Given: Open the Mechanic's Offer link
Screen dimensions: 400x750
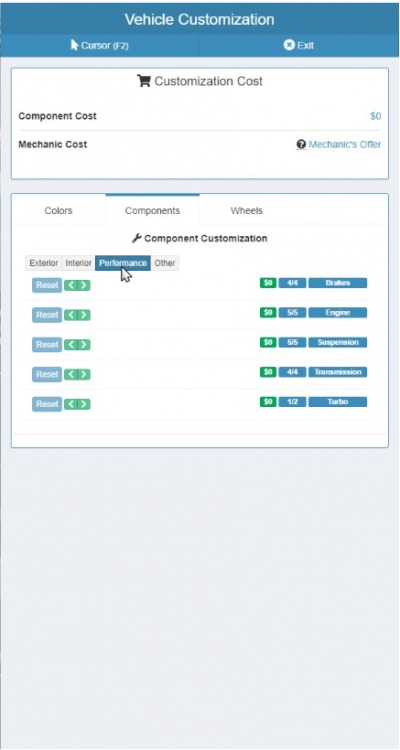Looking at the screenshot, I should pyautogui.click(x=344, y=144).
